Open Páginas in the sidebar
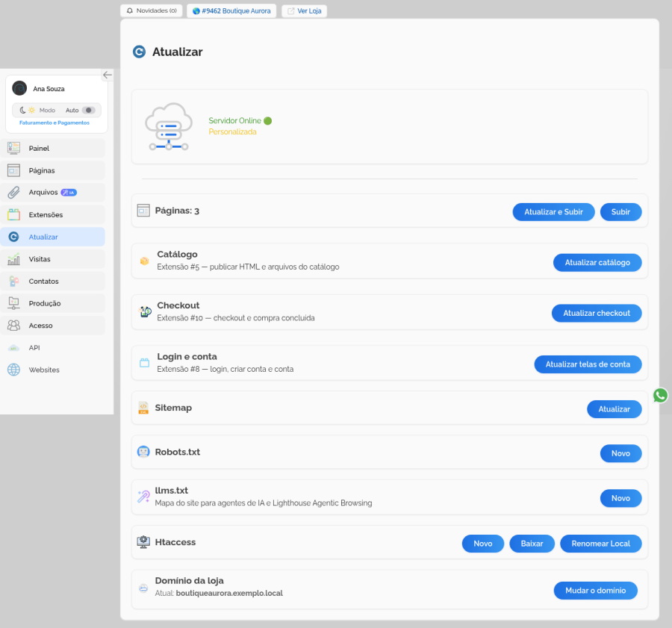672x628 pixels. click(x=53, y=170)
